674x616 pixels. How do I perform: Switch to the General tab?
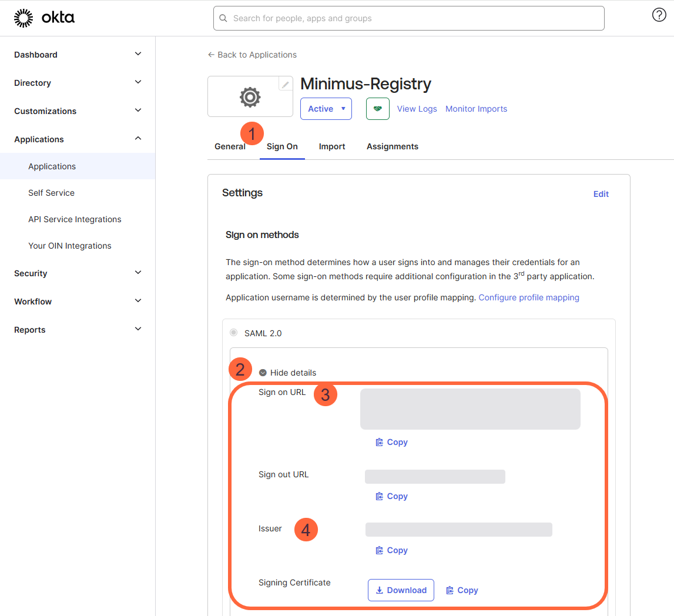tap(230, 146)
